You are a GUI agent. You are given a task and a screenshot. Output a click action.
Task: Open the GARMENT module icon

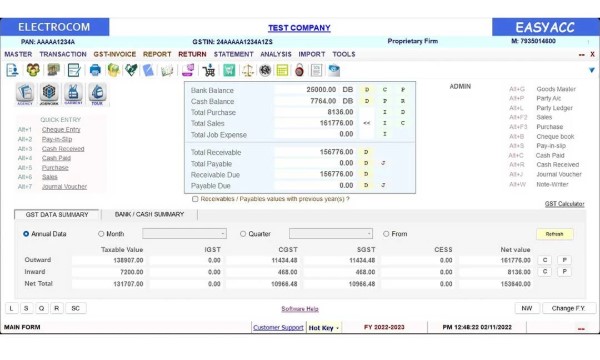point(73,94)
